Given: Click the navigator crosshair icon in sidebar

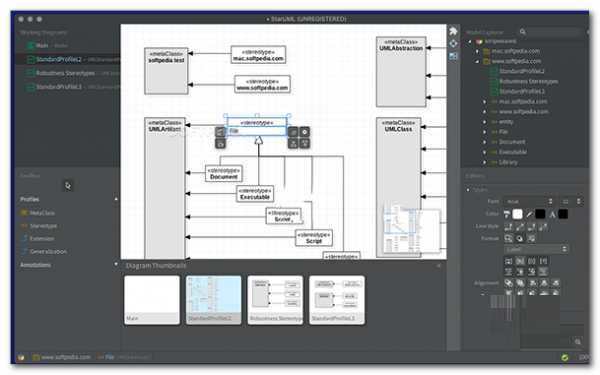Looking at the screenshot, I should coord(453,44).
